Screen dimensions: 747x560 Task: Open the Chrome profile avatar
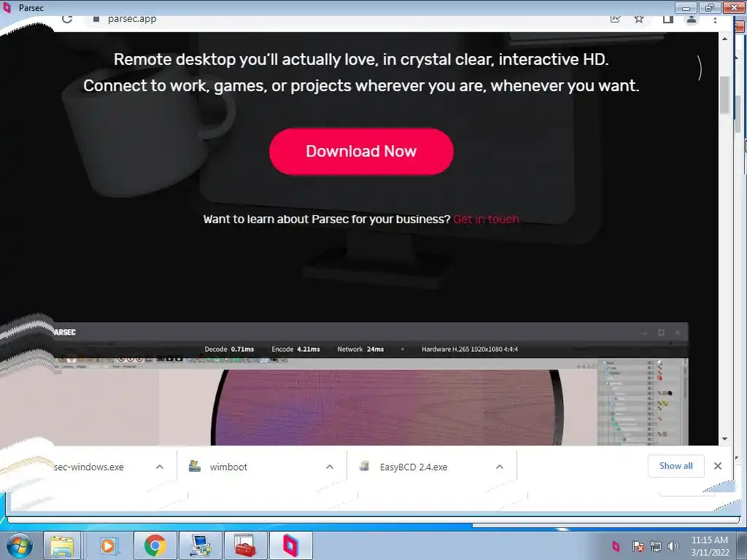pos(692,19)
